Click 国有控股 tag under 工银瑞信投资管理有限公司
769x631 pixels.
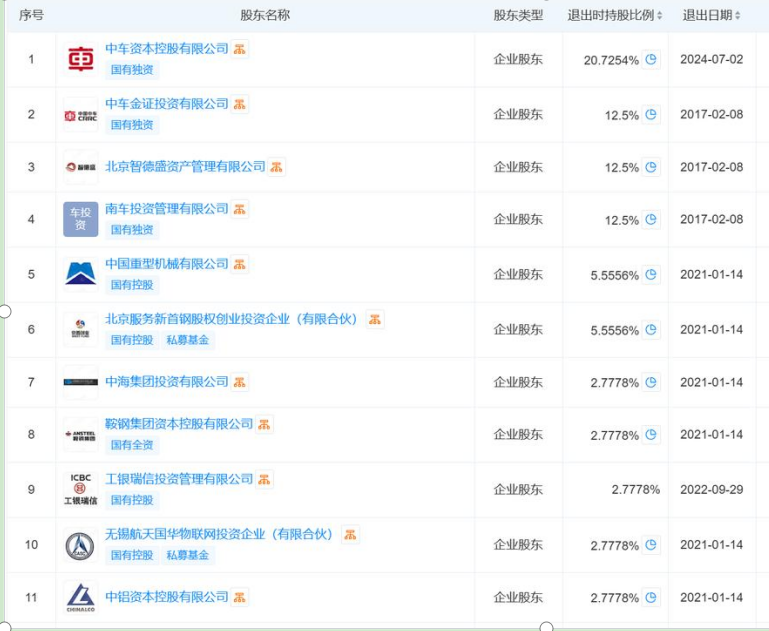click(x=132, y=500)
